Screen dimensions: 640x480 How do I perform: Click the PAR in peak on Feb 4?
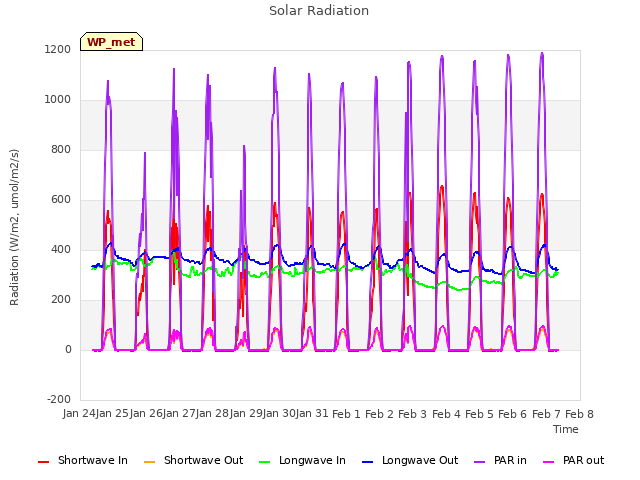coord(442,57)
